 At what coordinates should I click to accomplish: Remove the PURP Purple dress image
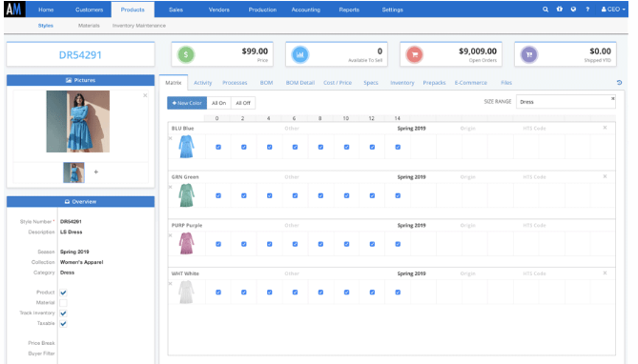[x=171, y=235]
